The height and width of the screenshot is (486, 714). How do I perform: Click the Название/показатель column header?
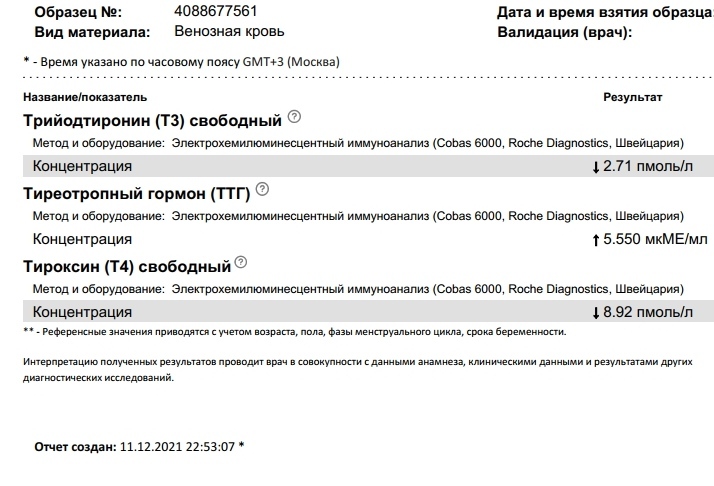[x=84, y=97]
